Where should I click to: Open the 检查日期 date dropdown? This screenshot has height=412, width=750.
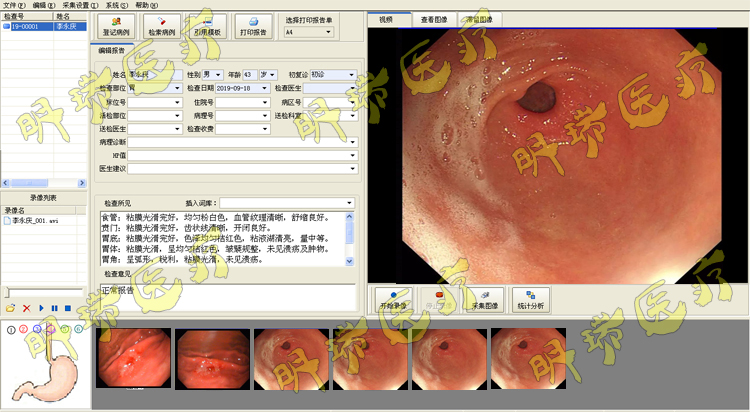tap(265, 88)
